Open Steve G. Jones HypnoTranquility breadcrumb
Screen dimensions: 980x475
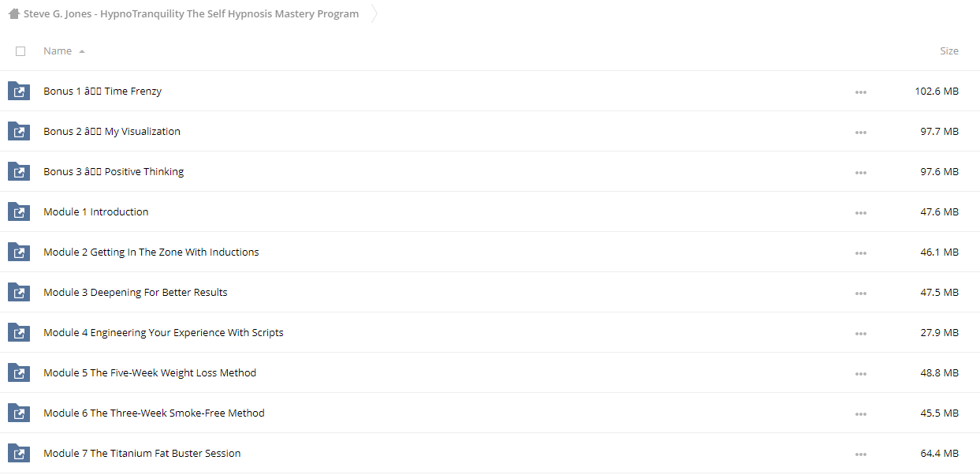[x=191, y=13]
